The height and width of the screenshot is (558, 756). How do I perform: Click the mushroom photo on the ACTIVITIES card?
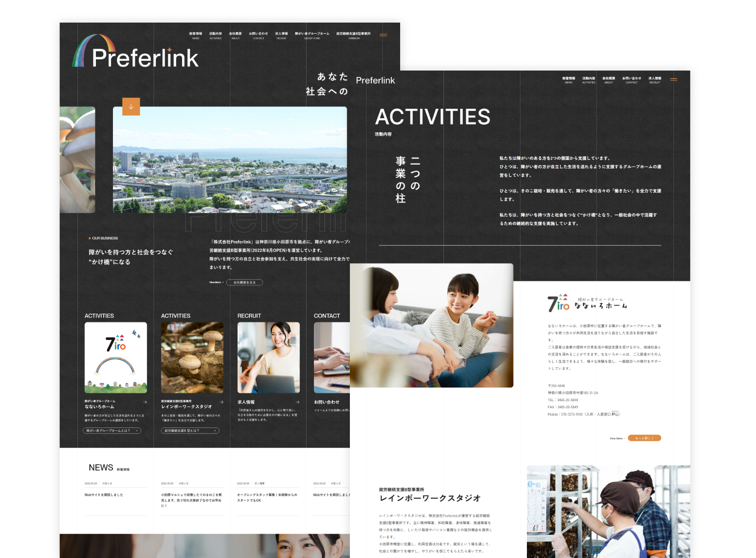(x=192, y=357)
